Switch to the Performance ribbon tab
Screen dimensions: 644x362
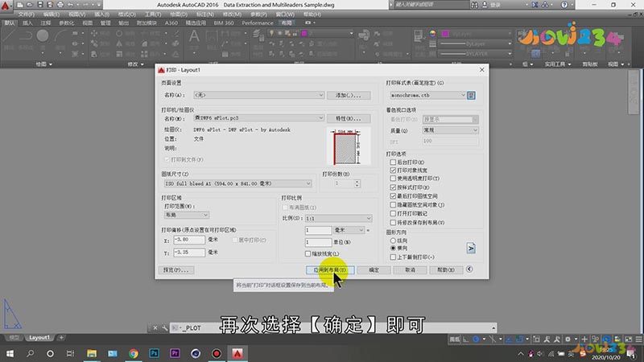[x=258, y=23]
